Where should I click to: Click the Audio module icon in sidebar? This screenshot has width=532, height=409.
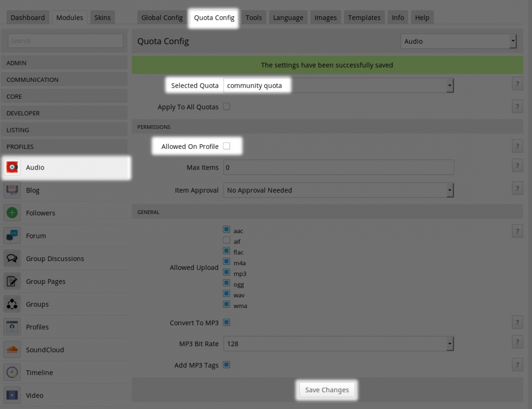click(x=12, y=168)
